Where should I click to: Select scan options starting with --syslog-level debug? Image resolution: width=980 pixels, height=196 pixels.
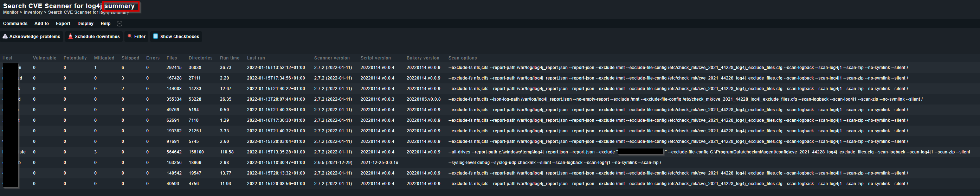(555, 163)
